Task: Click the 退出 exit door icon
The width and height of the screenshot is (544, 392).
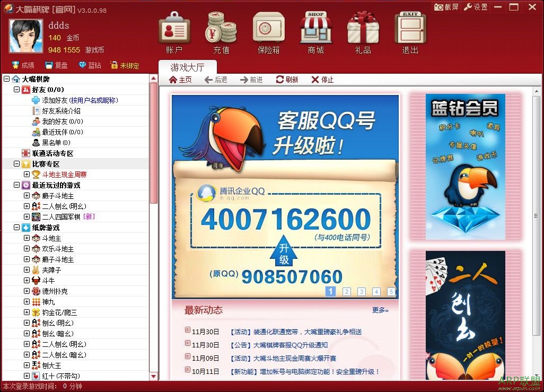Action: click(x=410, y=32)
